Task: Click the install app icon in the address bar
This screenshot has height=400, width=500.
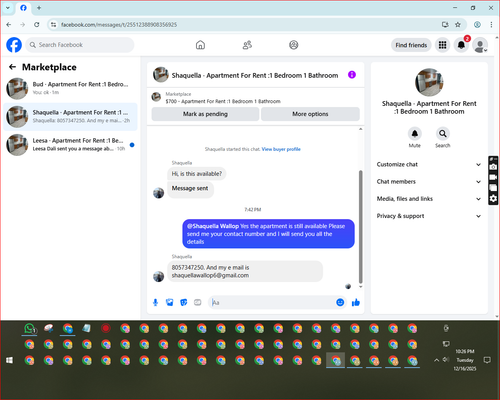Action: (x=445, y=24)
